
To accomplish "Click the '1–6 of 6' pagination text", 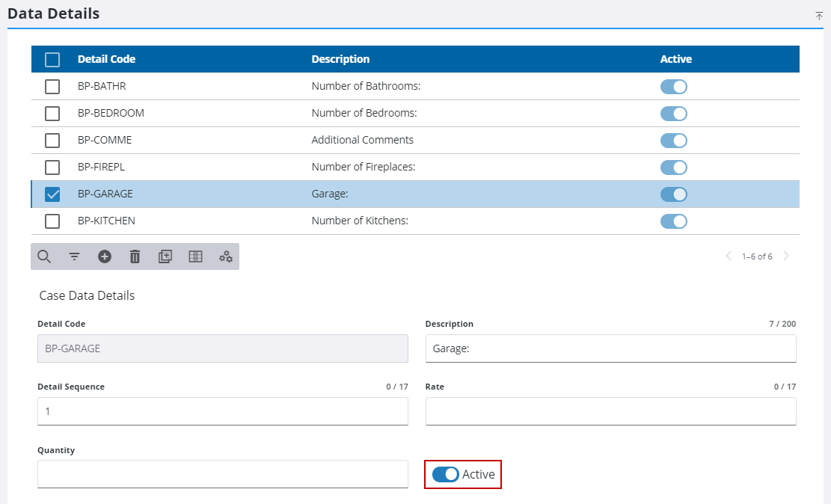I will pos(757,256).
